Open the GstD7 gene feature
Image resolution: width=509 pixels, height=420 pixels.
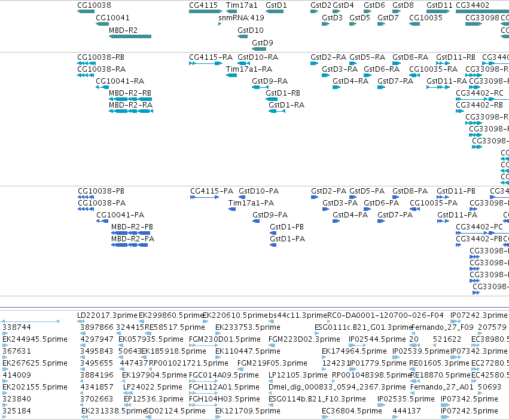pos(381,24)
